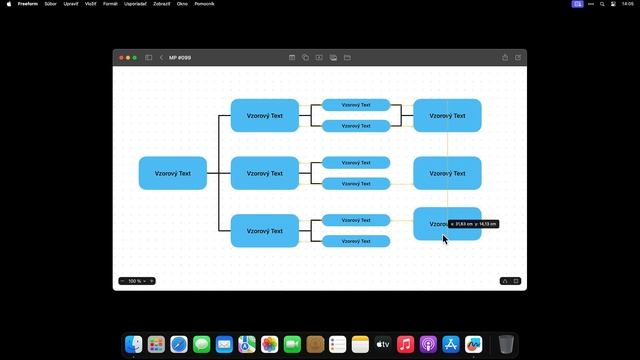
Task: Open the Zobraziť menu
Action: tap(162, 4)
